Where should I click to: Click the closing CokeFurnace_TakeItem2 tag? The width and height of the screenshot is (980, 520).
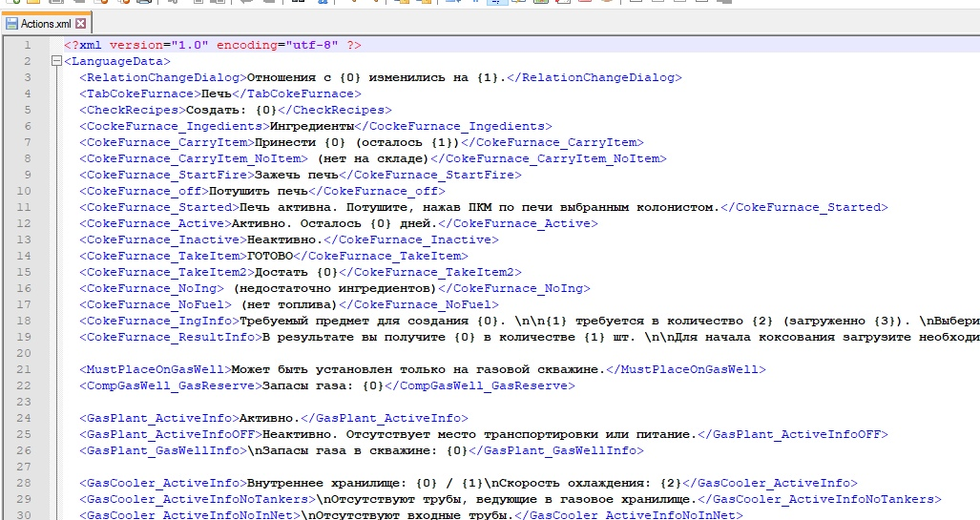(x=430, y=273)
